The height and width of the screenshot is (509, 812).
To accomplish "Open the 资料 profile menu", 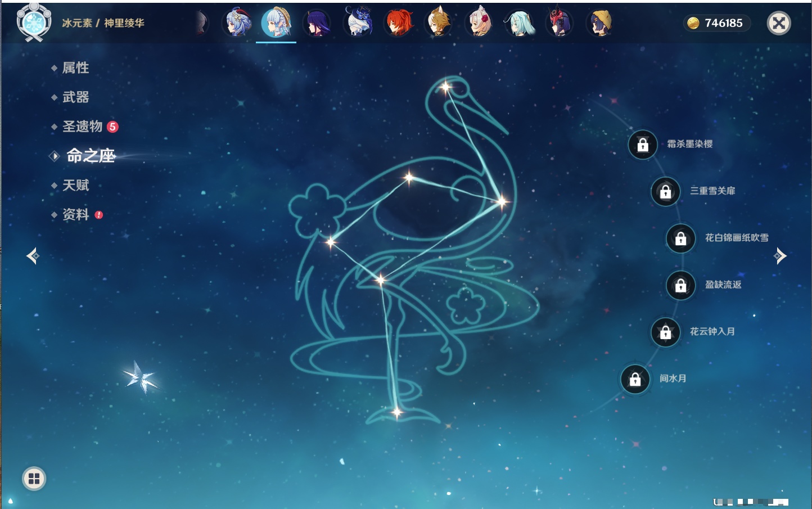I will click(x=75, y=214).
